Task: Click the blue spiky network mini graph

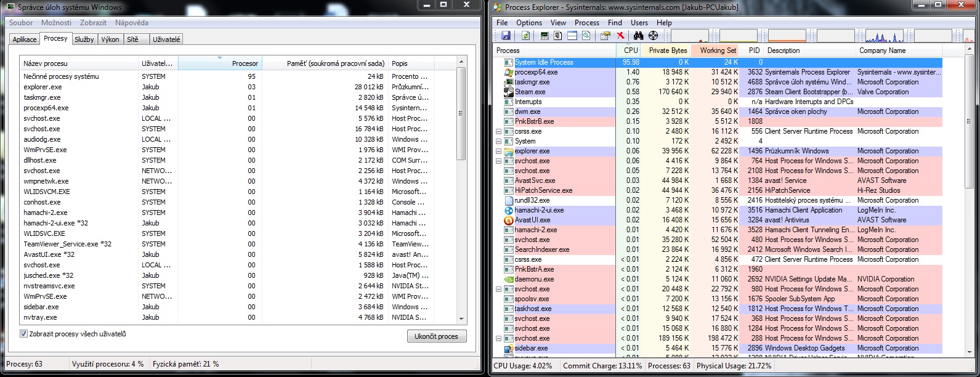Action: (x=885, y=36)
